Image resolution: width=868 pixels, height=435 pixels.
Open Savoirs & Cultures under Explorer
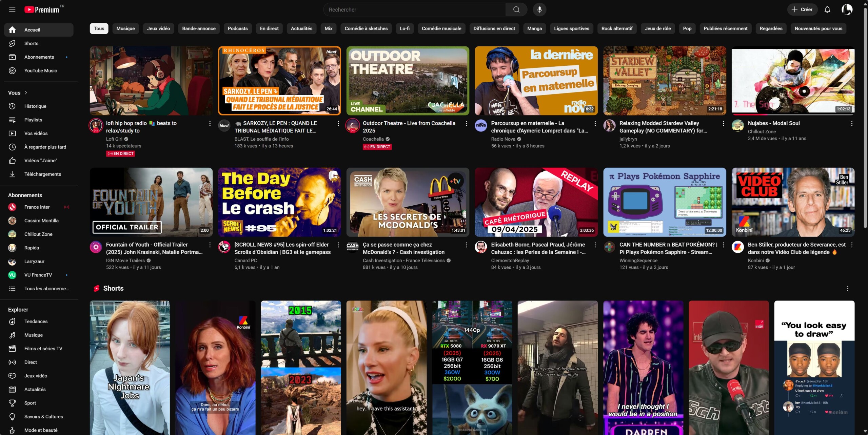[x=39, y=416]
